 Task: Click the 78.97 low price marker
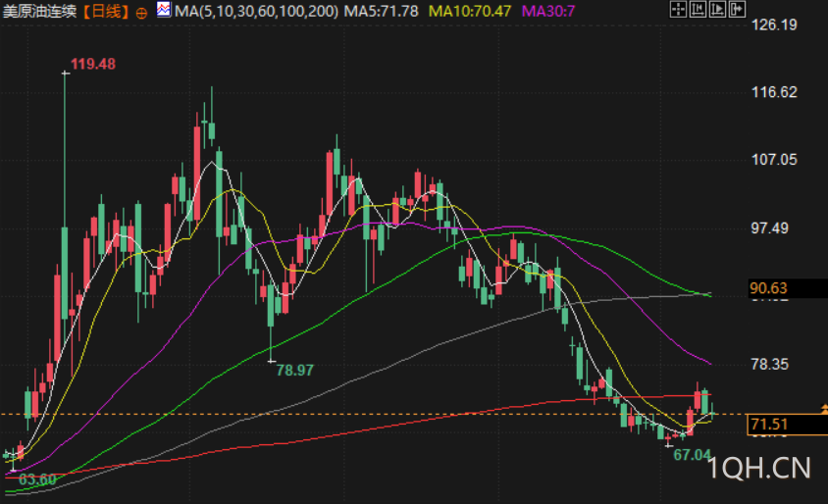pos(294,371)
